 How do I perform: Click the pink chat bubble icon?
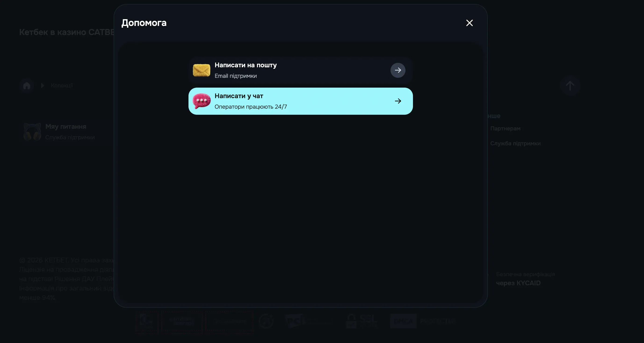pos(202,101)
